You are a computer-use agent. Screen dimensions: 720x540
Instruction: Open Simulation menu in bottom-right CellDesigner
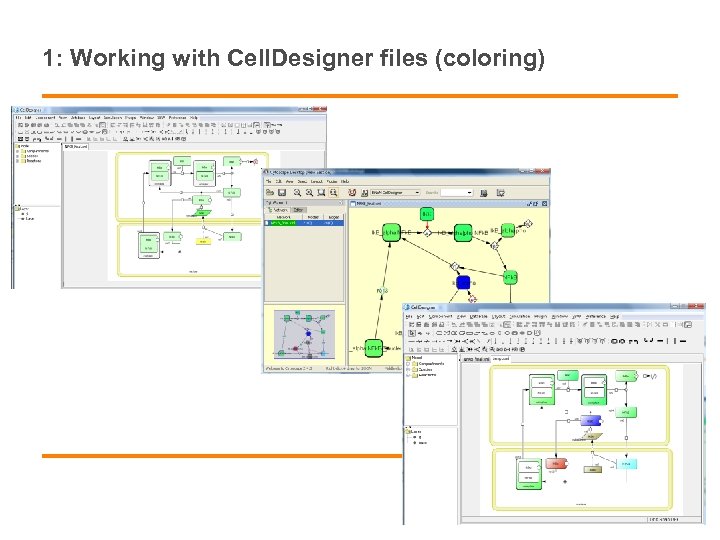click(x=520, y=316)
